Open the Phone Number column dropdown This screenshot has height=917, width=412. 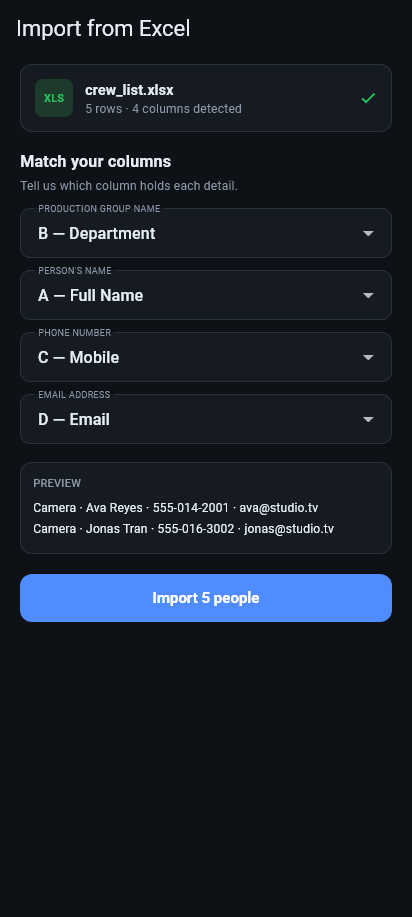coord(206,357)
